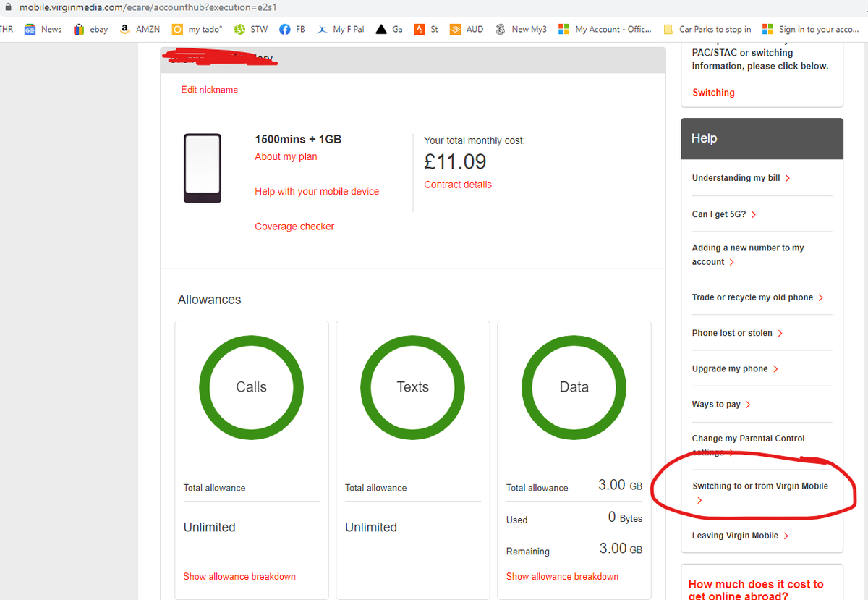Open the St Strava bookmark
Screen dimensions: 868x600
[x=426, y=30]
